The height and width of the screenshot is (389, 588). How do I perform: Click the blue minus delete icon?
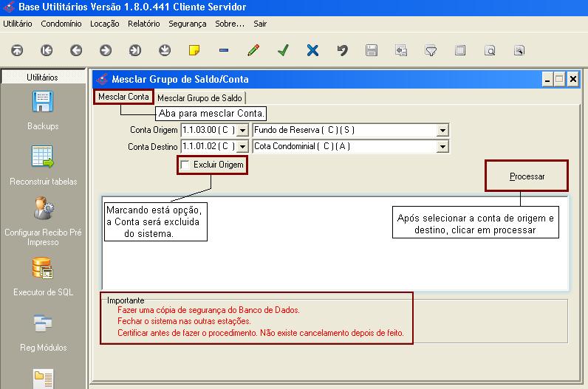[224, 50]
